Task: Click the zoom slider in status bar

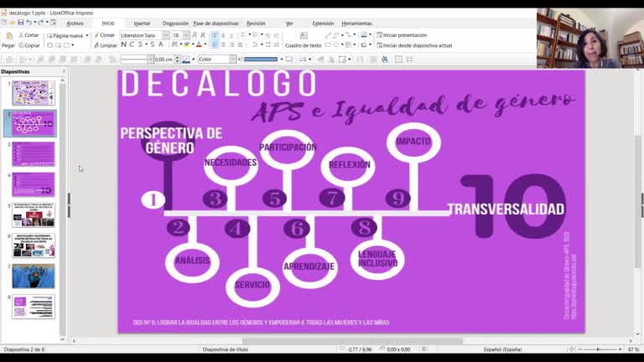Action: [x=600, y=349]
